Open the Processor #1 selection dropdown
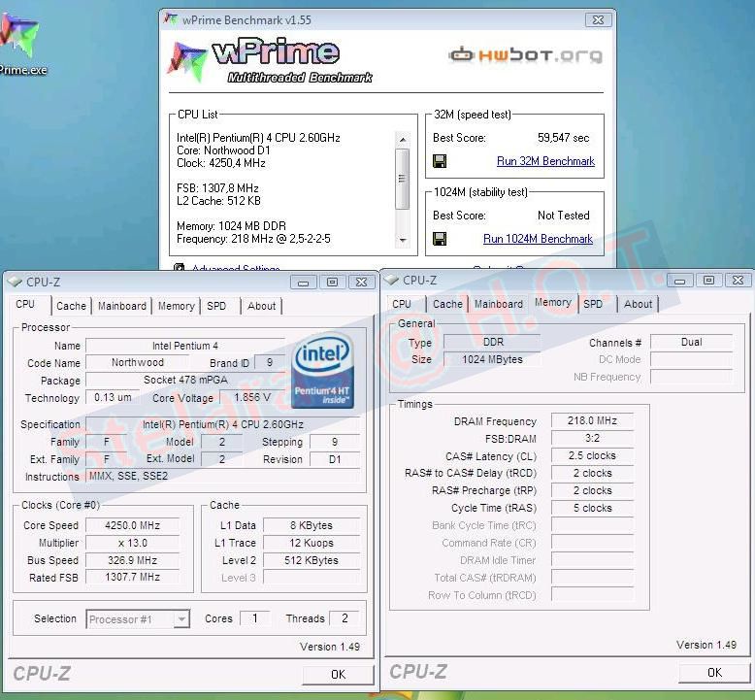 181,619
